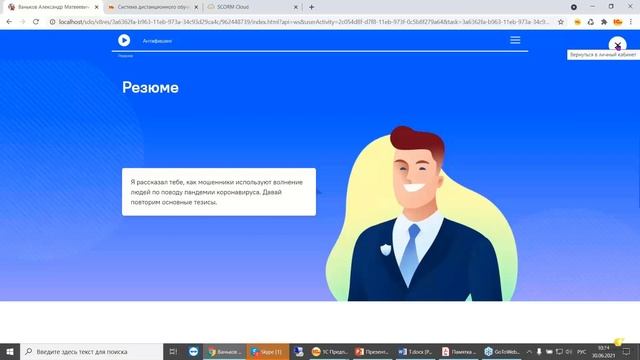Switch to the Chrome taskbar button
640x360 pixels.
click(224, 351)
